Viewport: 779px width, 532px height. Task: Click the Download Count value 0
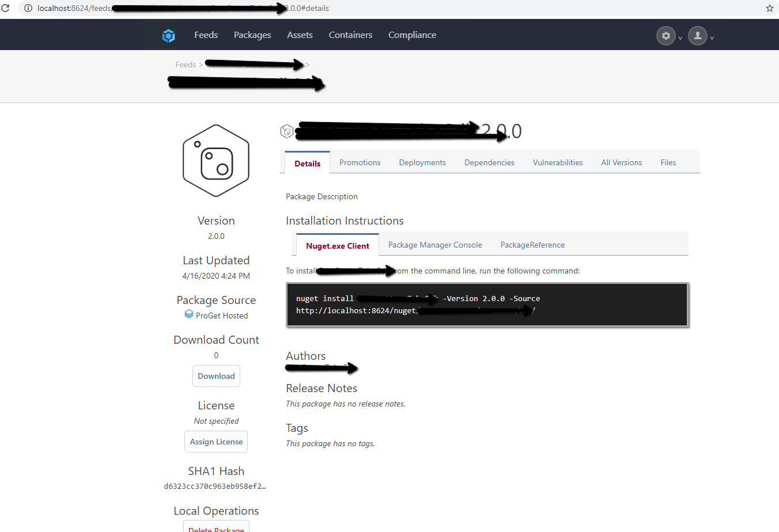coord(216,355)
